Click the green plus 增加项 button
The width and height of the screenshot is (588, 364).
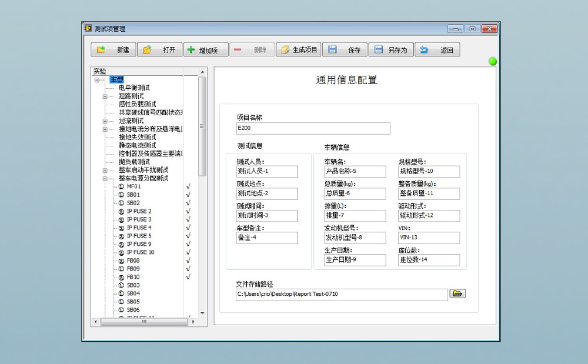205,50
